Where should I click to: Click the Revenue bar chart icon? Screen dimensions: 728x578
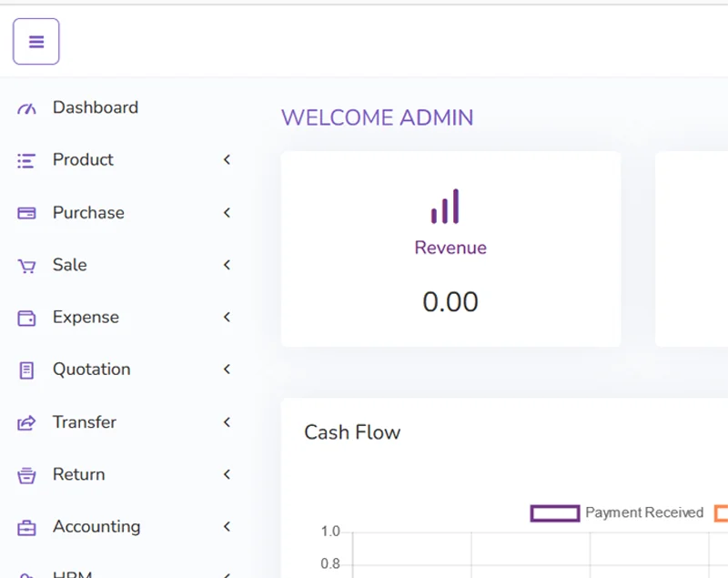pos(446,207)
